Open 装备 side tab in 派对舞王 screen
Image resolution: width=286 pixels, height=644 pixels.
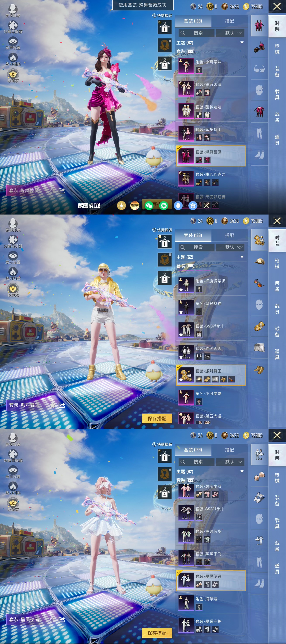[x=277, y=286]
